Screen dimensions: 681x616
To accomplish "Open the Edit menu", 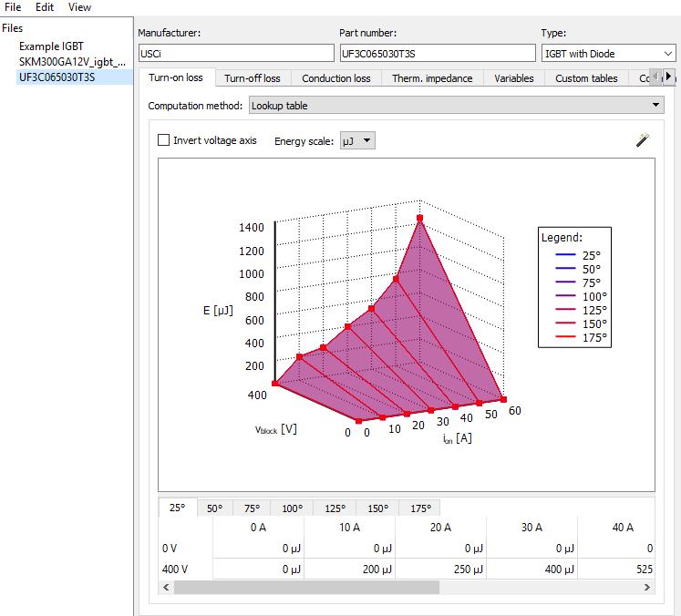I will point(45,7).
